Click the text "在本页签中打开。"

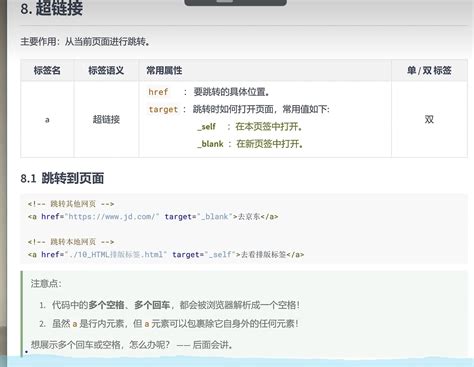click(x=269, y=127)
